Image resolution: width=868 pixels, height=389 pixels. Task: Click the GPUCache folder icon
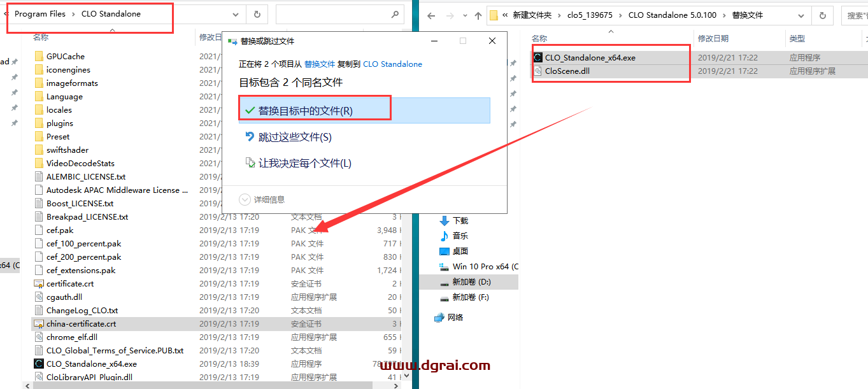pyautogui.click(x=39, y=56)
